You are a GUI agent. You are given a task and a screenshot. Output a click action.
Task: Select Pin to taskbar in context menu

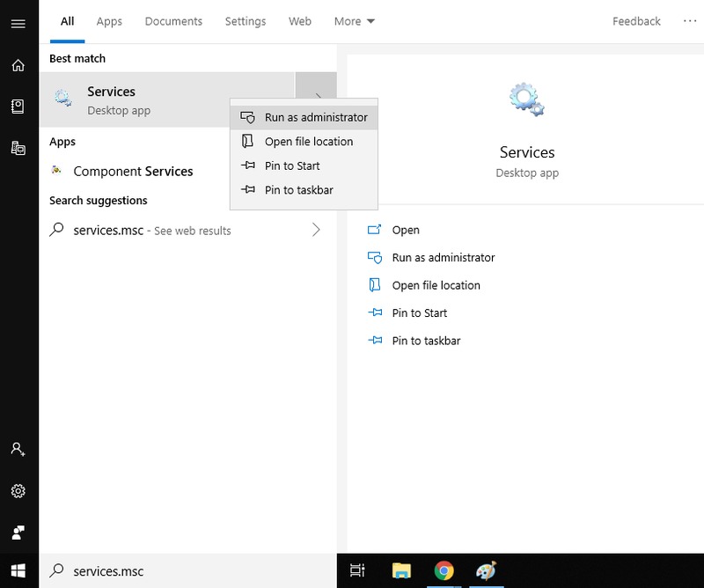click(298, 190)
